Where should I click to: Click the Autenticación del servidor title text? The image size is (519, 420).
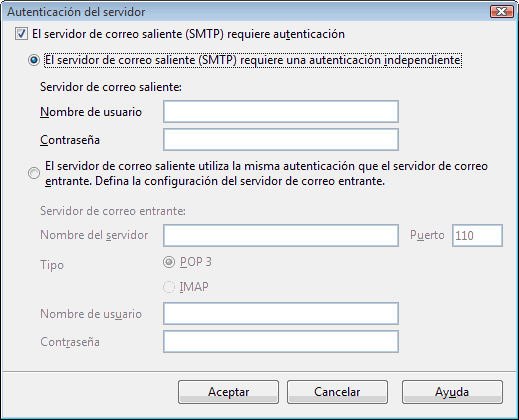(x=76, y=12)
